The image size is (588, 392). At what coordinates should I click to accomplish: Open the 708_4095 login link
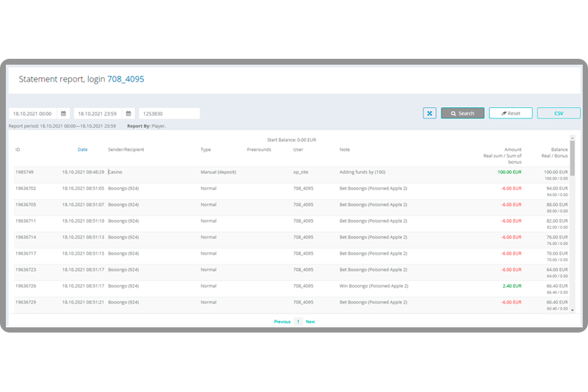[x=125, y=79]
